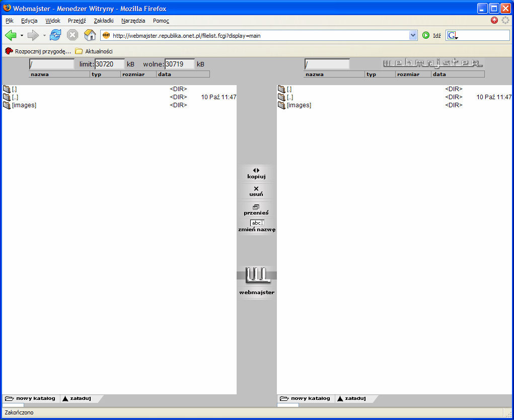Click the [.] folder icon in right panel
Image resolution: width=514 pixels, height=420 pixels.
coord(281,89)
